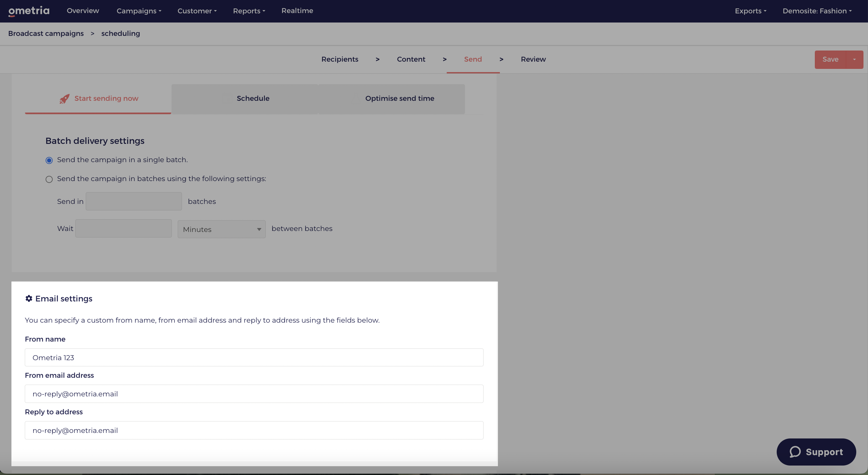Open the Save button's dropdown arrow
This screenshot has width=868, height=475.
[x=855, y=59]
